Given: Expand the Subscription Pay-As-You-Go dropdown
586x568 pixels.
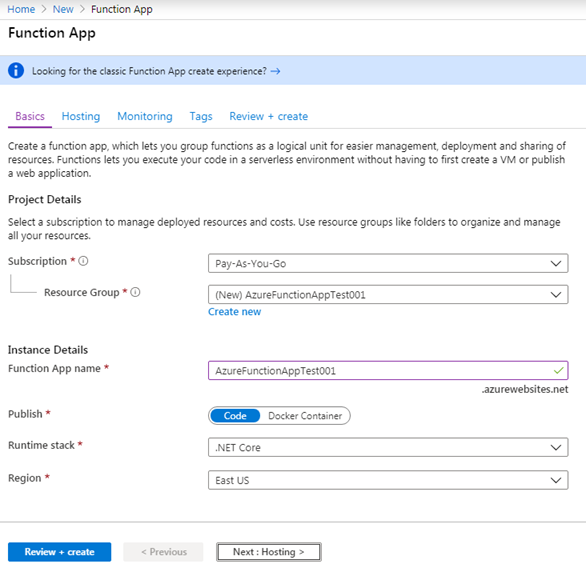Looking at the screenshot, I should click(x=388, y=263).
